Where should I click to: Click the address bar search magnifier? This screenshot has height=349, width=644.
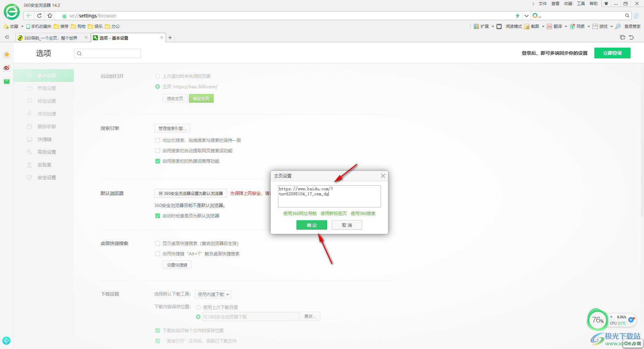(627, 15)
